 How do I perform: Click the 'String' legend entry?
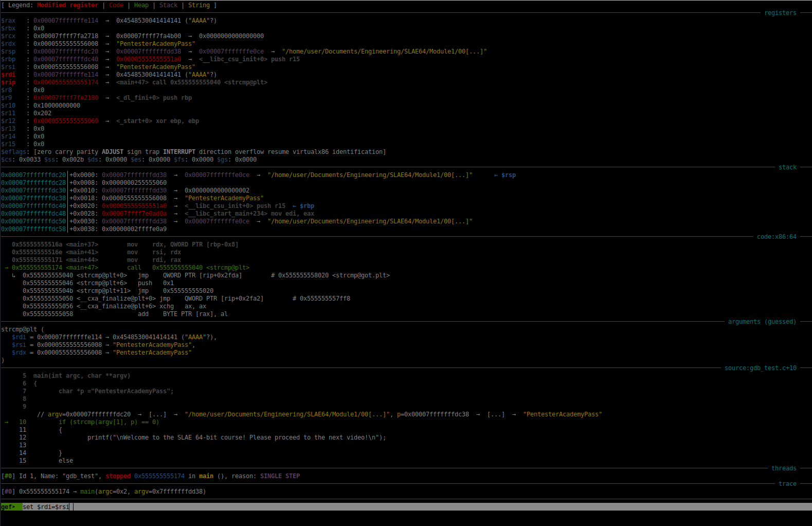[199, 5]
